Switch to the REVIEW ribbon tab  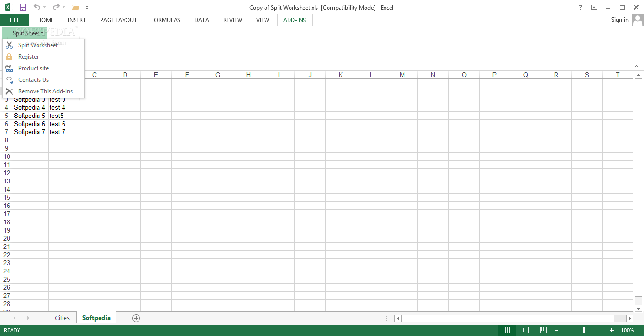point(233,20)
